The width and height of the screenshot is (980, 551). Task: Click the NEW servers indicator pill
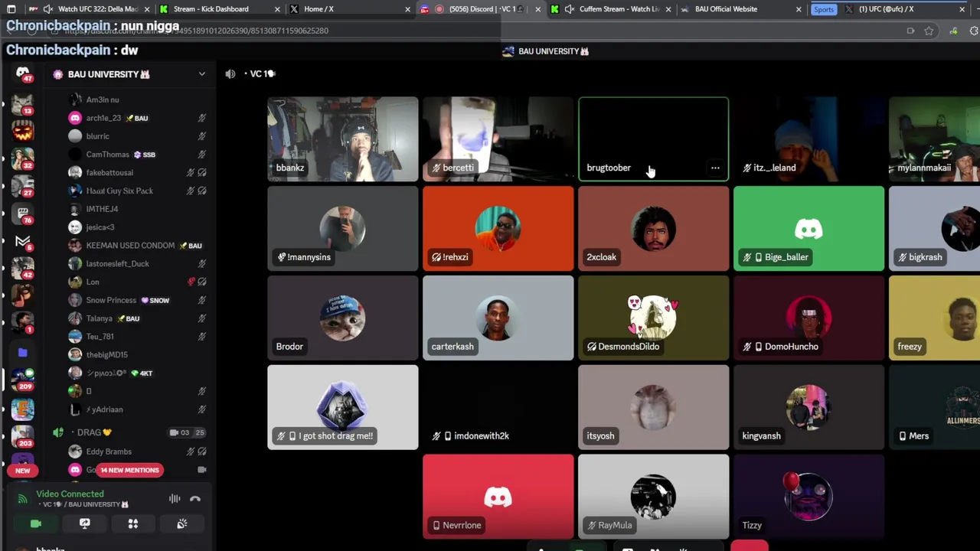22,471
